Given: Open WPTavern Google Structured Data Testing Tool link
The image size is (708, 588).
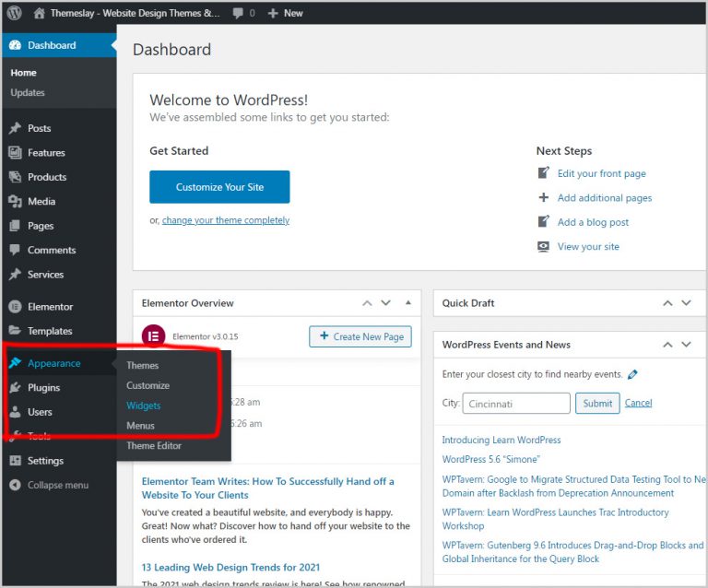Looking at the screenshot, I should (574, 486).
